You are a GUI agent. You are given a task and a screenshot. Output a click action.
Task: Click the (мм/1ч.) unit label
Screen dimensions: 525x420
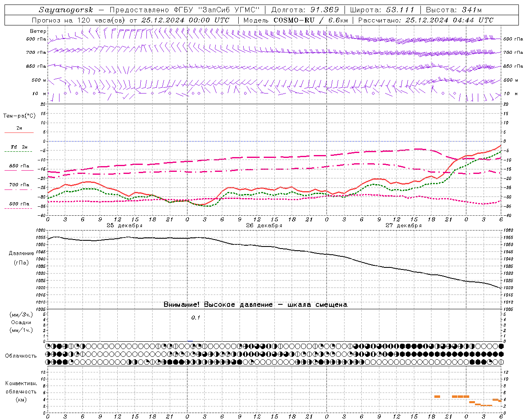(21, 330)
